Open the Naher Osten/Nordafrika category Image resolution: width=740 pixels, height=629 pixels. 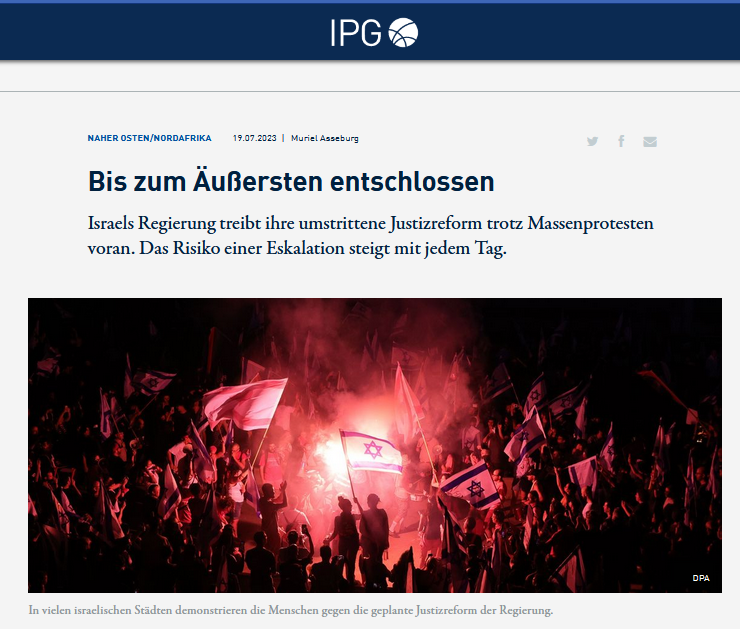point(149,138)
